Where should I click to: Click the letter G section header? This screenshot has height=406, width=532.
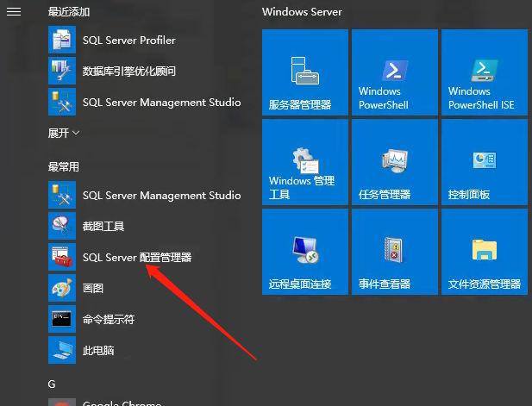tap(52, 384)
